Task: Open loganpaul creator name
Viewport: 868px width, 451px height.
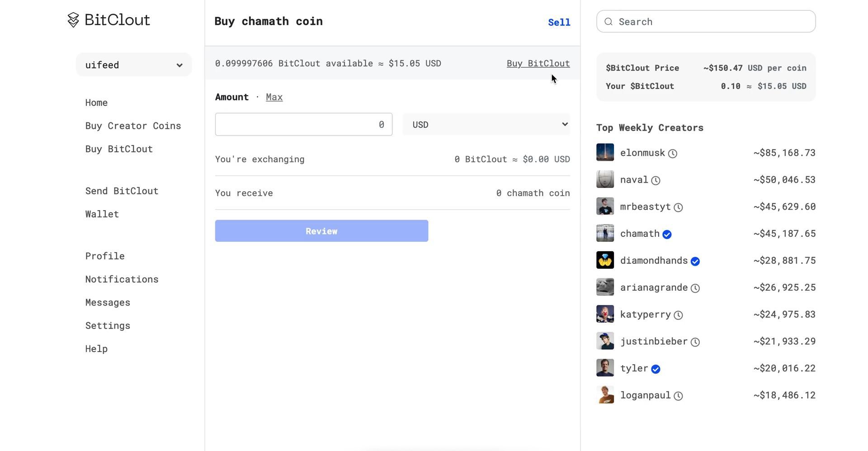Action: pos(645,395)
